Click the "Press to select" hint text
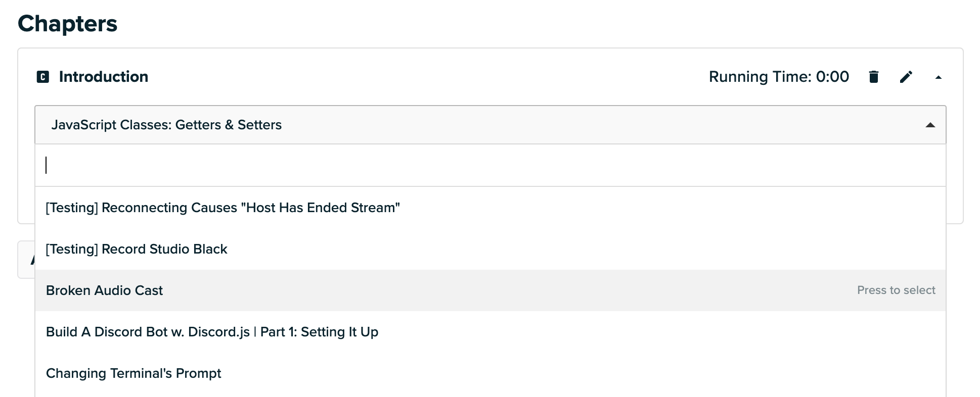The image size is (980, 397). (x=896, y=290)
